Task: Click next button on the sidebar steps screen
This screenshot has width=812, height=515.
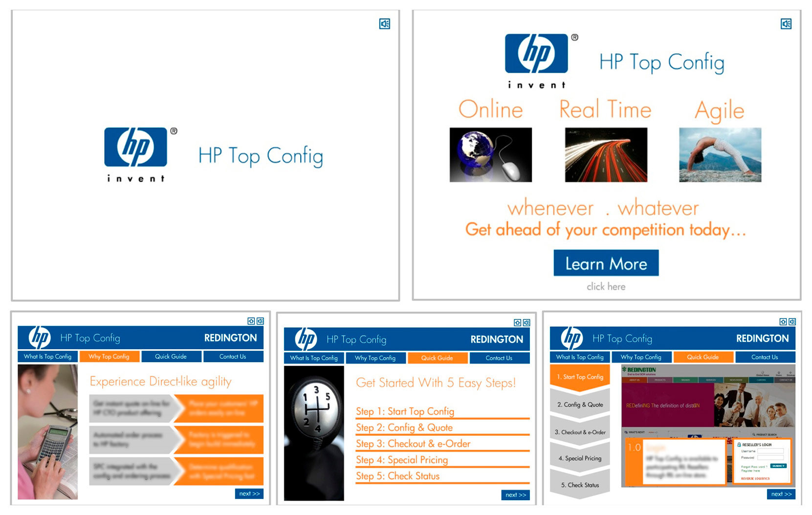Action: (781, 494)
